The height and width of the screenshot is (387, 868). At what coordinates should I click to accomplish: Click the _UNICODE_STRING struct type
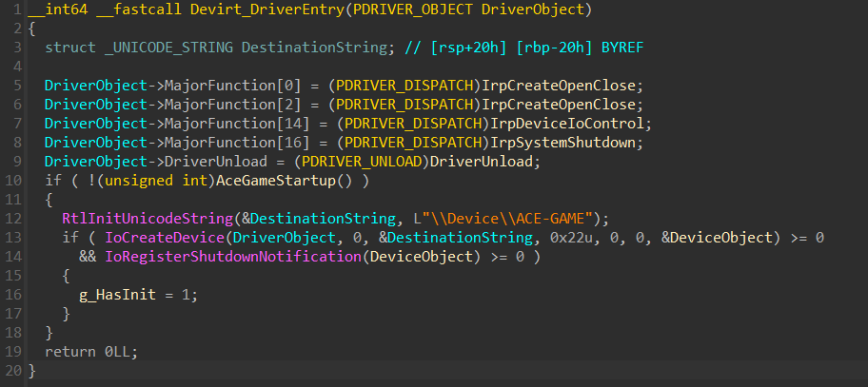pyautogui.click(x=168, y=48)
